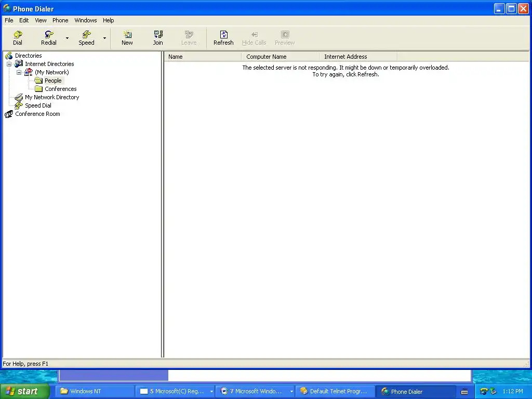
Task: Click the status bar help text
Action: (x=25, y=364)
